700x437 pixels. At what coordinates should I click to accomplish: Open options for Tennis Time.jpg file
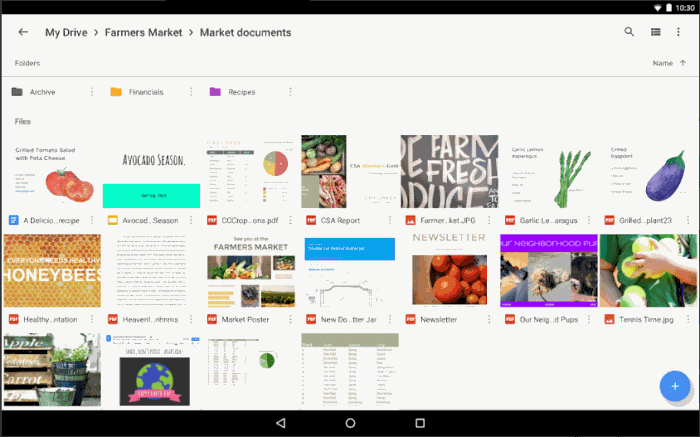point(688,319)
